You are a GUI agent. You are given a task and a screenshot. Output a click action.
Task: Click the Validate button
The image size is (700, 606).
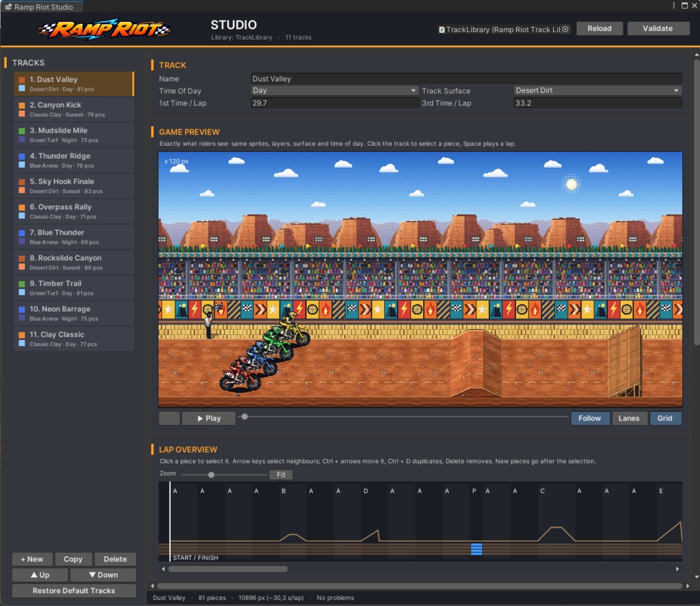pos(658,29)
